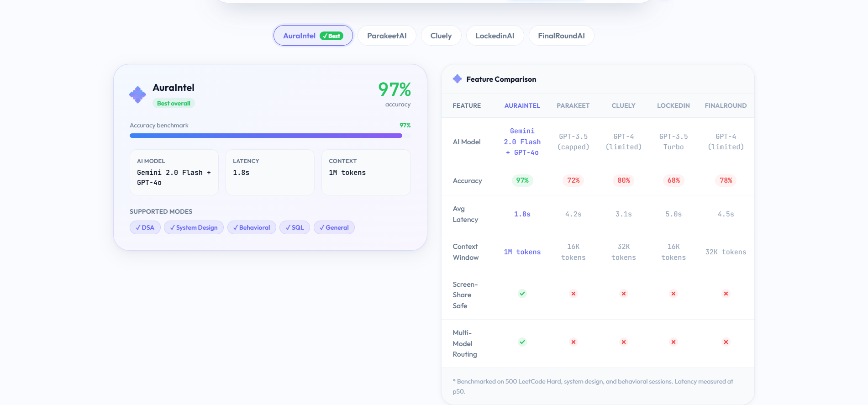This screenshot has width=868, height=405.
Task: Click the Best overall badge
Action: click(174, 103)
